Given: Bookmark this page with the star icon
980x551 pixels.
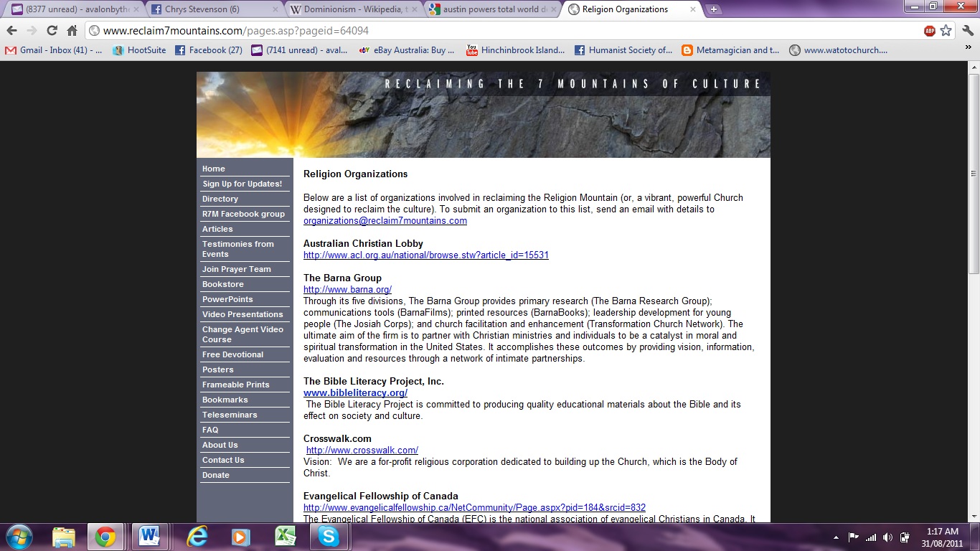Looking at the screenshot, I should (x=946, y=31).
